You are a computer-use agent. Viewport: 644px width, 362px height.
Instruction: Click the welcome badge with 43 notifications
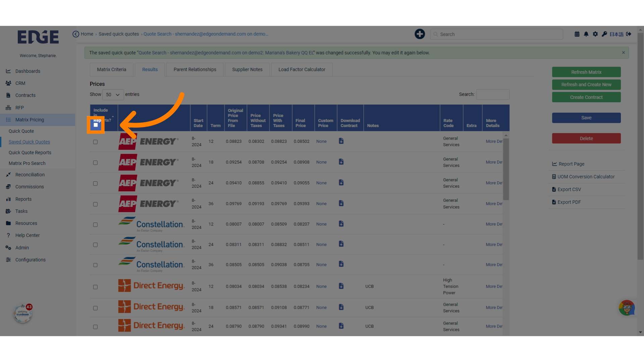tap(23, 314)
